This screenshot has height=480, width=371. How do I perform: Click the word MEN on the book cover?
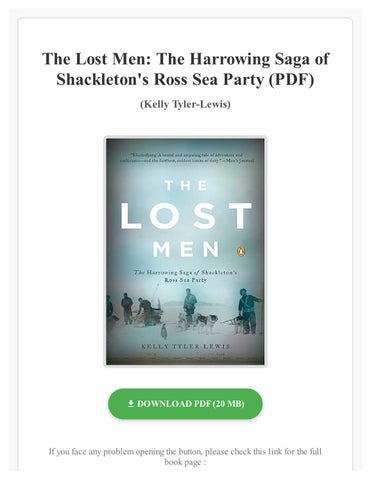[x=186, y=249]
